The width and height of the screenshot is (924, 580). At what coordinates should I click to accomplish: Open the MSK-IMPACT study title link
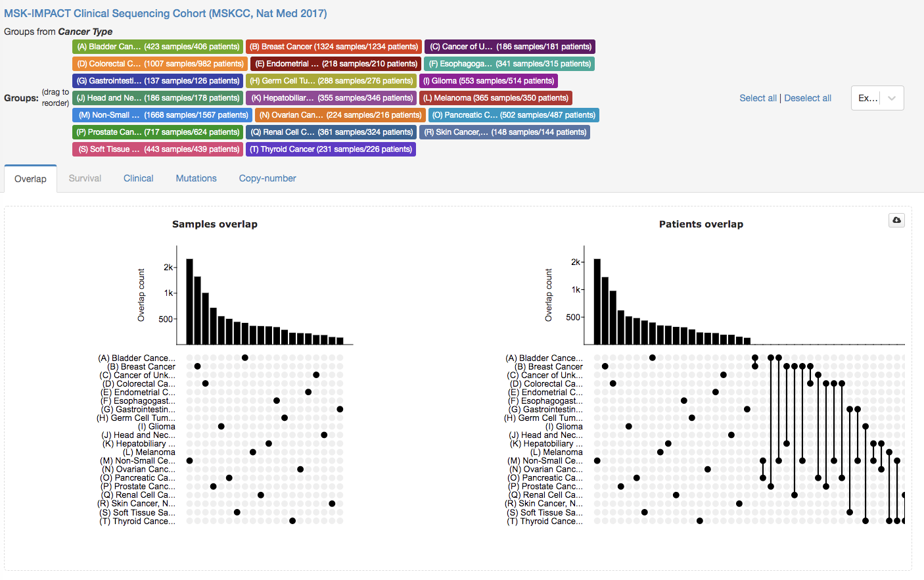(168, 13)
